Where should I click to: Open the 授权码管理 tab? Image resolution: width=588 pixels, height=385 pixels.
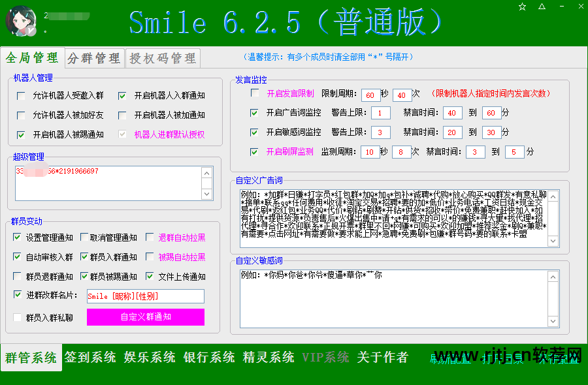point(163,58)
